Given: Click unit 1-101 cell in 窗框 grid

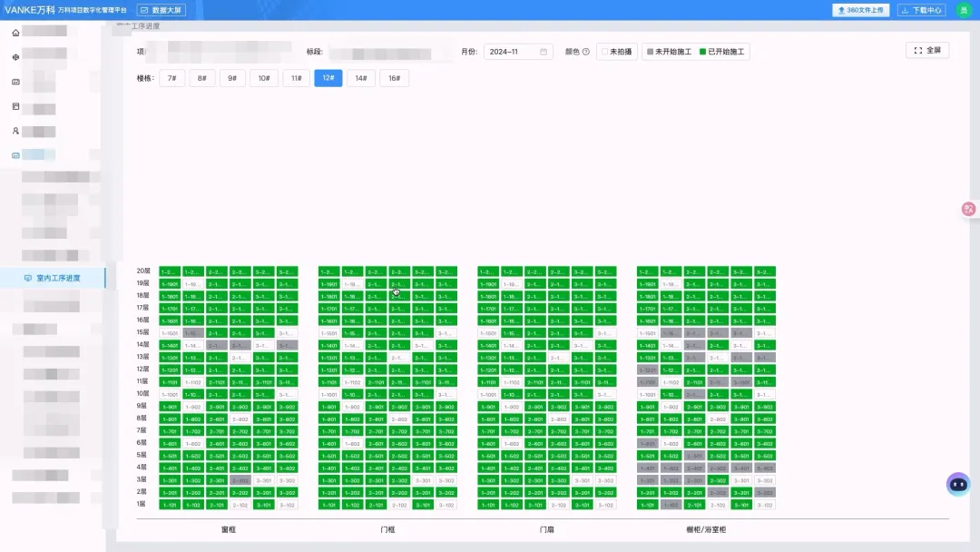Looking at the screenshot, I should [x=169, y=505].
